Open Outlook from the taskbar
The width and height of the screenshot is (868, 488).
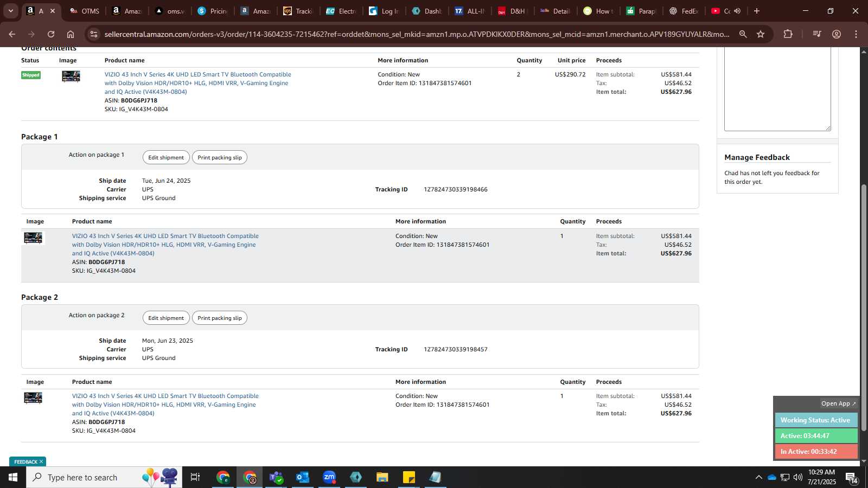click(x=303, y=477)
